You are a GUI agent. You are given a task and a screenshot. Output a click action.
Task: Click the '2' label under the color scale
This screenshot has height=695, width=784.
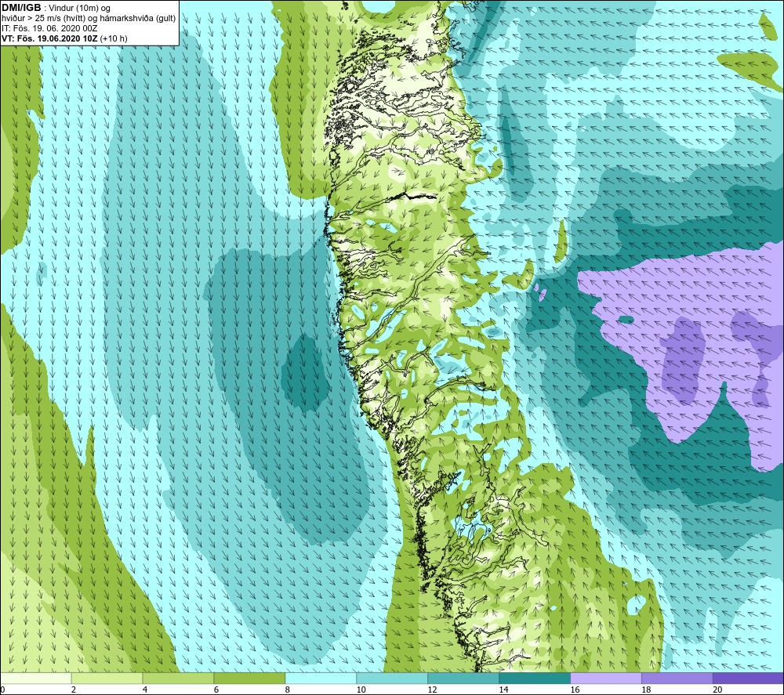[x=74, y=690]
